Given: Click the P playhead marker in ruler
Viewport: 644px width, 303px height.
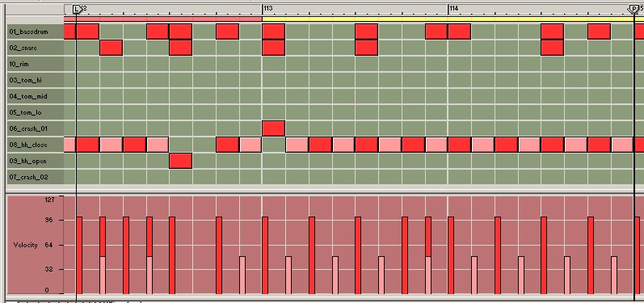Looking at the screenshot, I should click(634, 9).
